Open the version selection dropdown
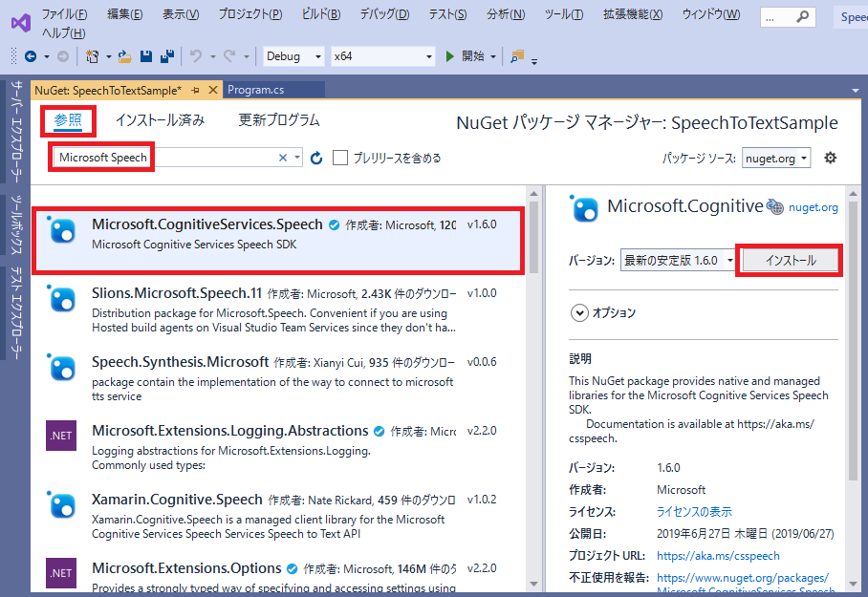The image size is (868, 597). point(678,260)
